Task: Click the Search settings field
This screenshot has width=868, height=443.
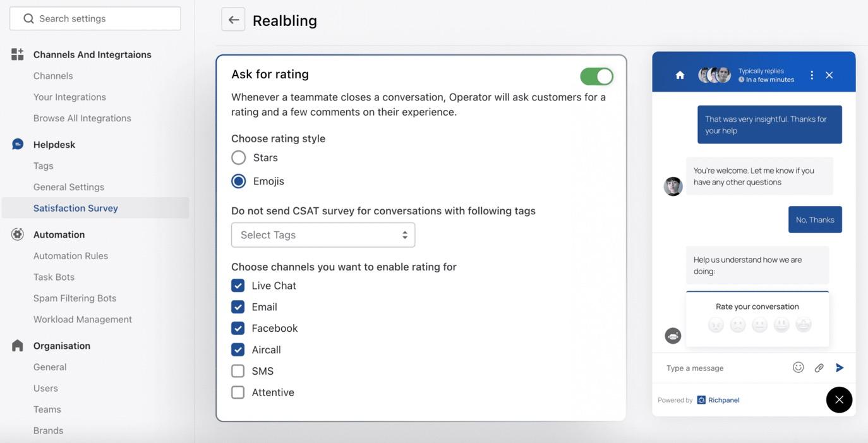Action: pos(95,19)
